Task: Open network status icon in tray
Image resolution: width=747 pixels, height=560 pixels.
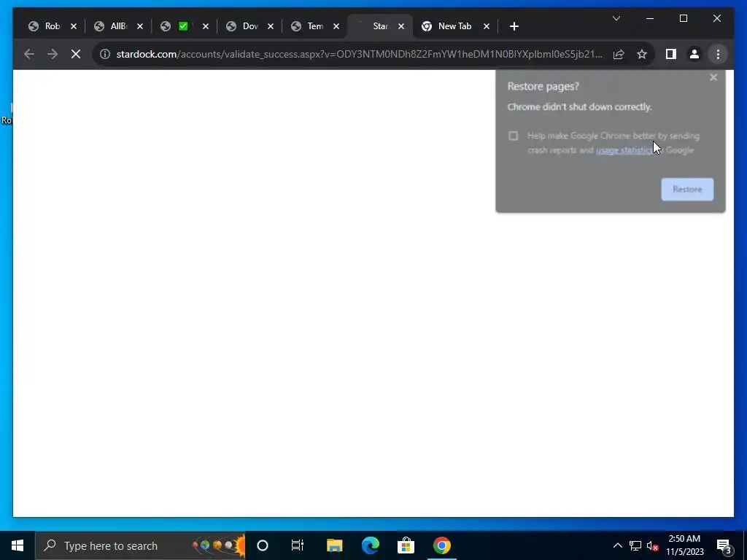Action: coord(635,545)
